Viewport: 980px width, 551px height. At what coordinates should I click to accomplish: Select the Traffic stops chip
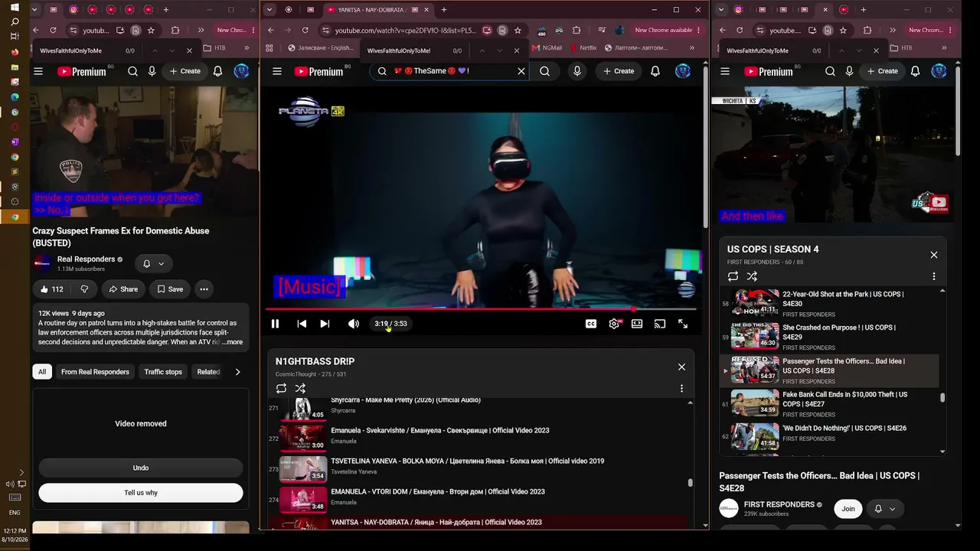163,372
